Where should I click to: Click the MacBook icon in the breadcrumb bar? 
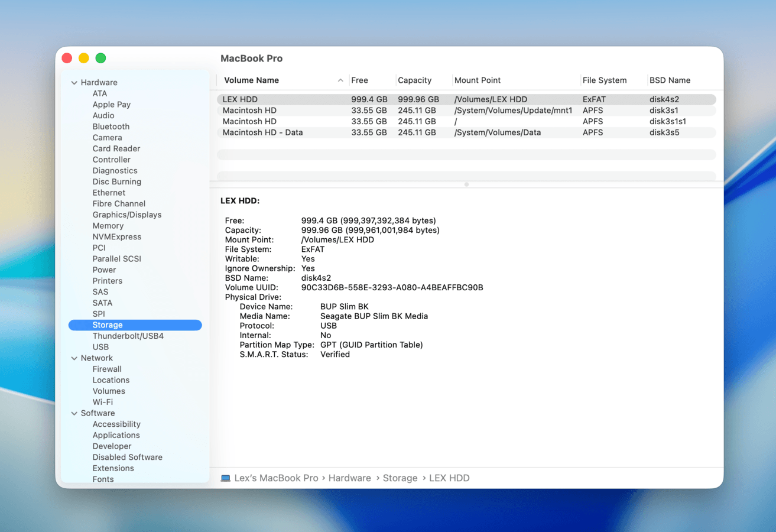point(225,478)
